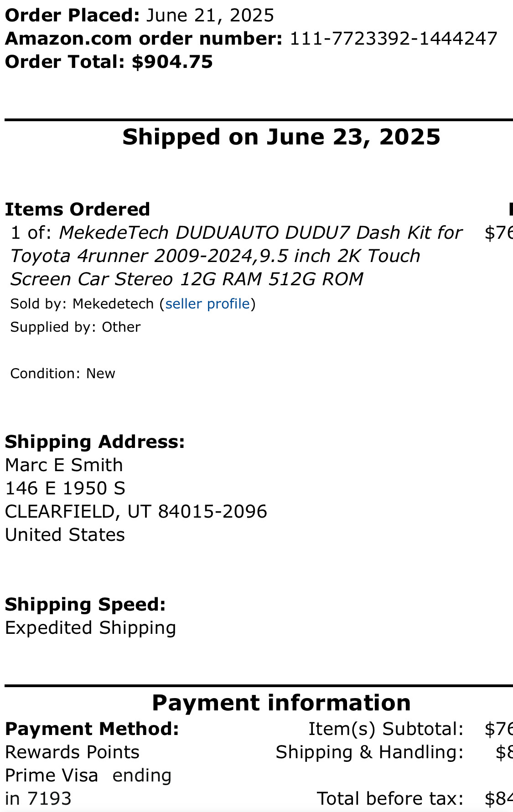Click the Expedited Shipping text
The width and height of the screenshot is (513, 812).
point(90,628)
